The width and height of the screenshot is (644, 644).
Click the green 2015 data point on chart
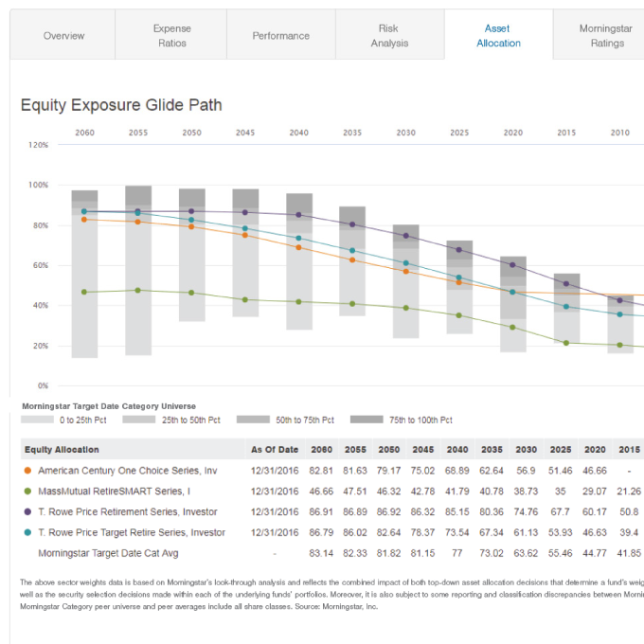coord(566,343)
